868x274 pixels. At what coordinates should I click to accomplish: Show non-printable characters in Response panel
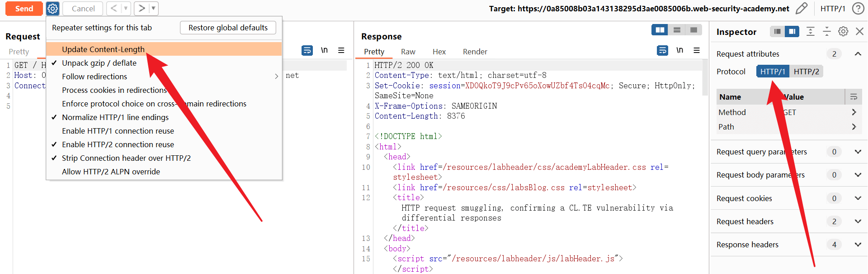pyautogui.click(x=679, y=50)
